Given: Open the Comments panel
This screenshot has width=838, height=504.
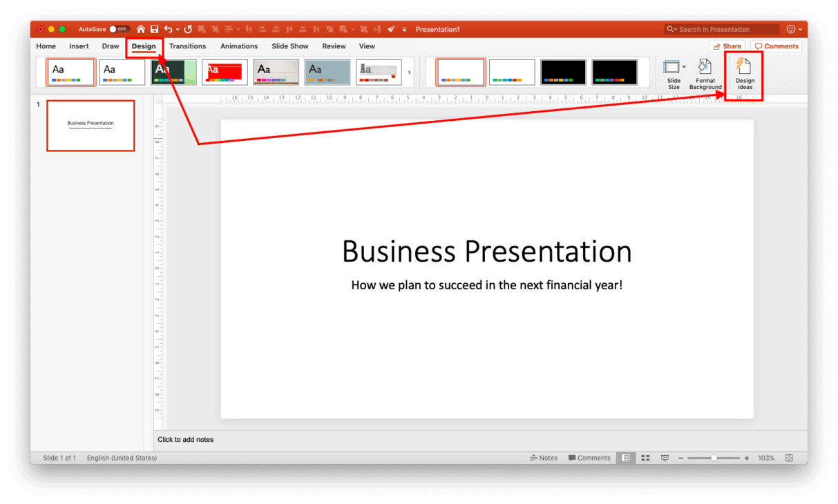Looking at the screenshot, I should point(776,46).
